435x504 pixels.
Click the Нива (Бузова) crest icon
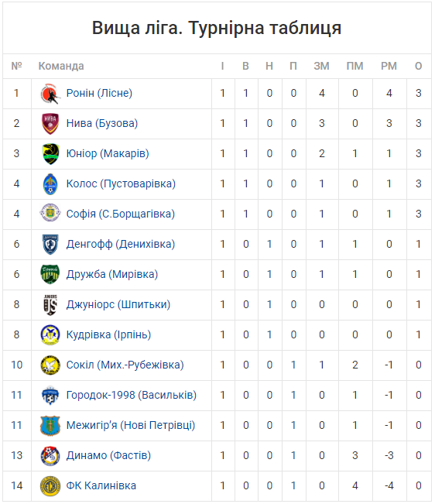coord(50,124)
